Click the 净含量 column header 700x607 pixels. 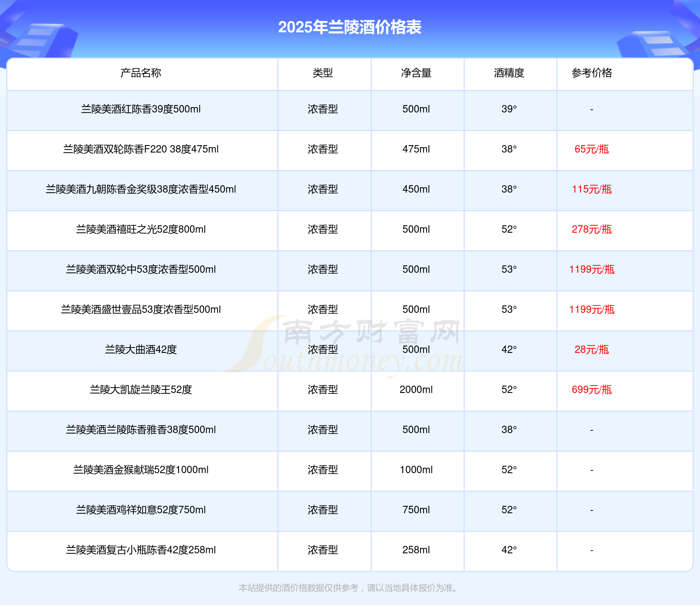(416, 73)
